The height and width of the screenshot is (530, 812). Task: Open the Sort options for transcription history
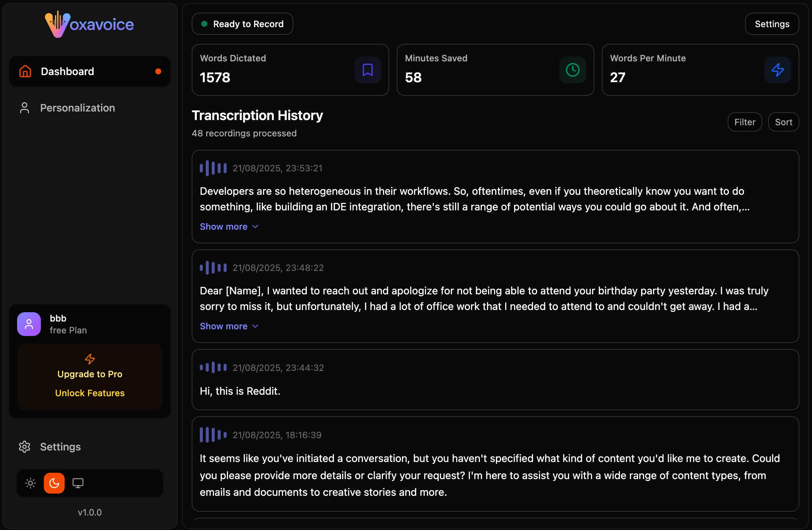[783, 122]
